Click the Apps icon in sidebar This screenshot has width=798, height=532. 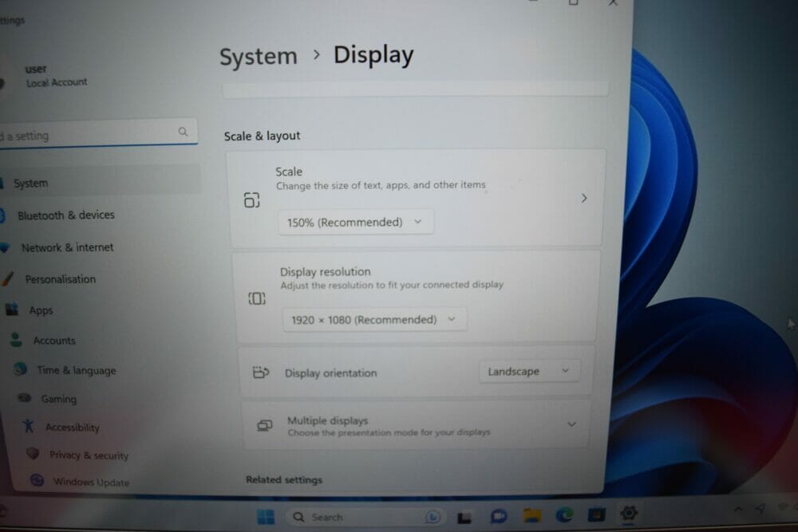tap(11, 309)
